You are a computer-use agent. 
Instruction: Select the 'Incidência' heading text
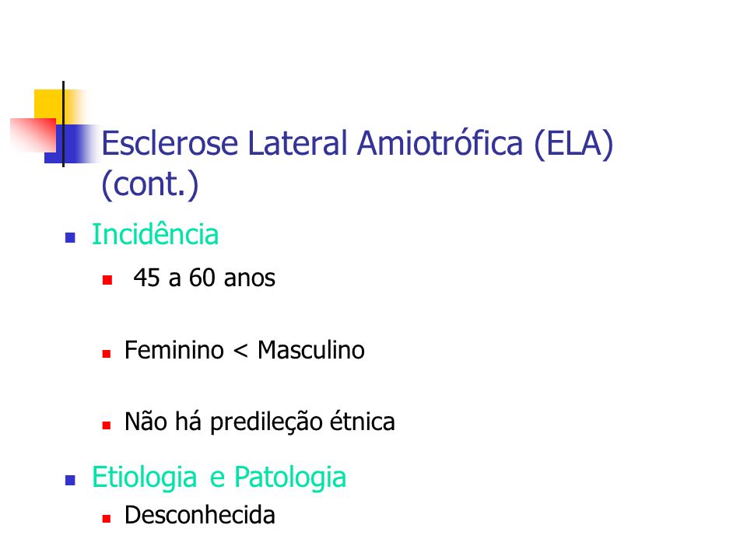pyautogui.click(x=155, y=234)
